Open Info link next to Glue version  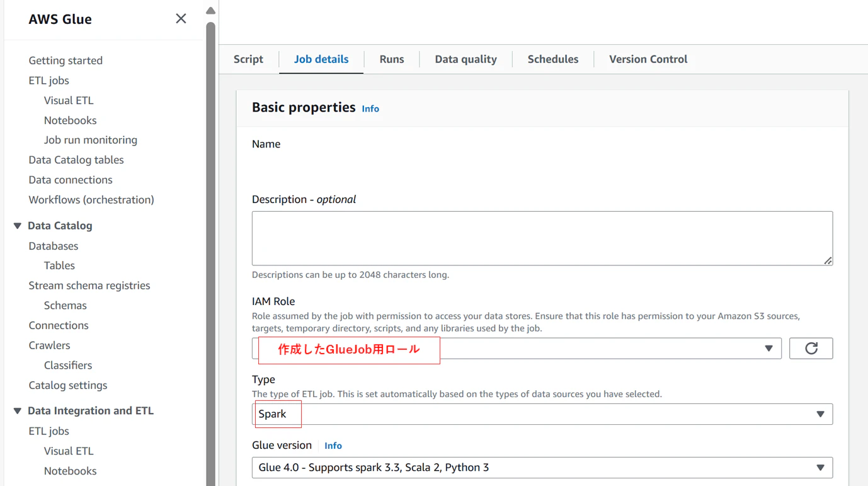[x=333, y=446]
